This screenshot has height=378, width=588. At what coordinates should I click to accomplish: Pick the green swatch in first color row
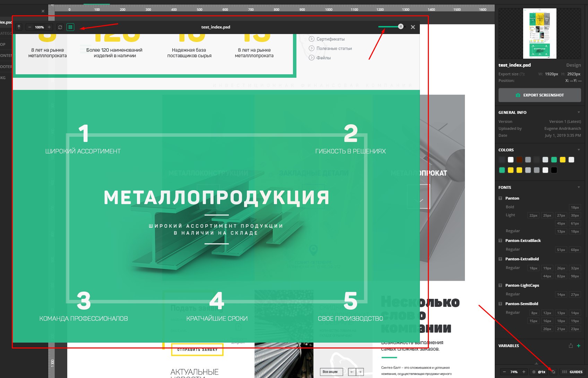554,160
